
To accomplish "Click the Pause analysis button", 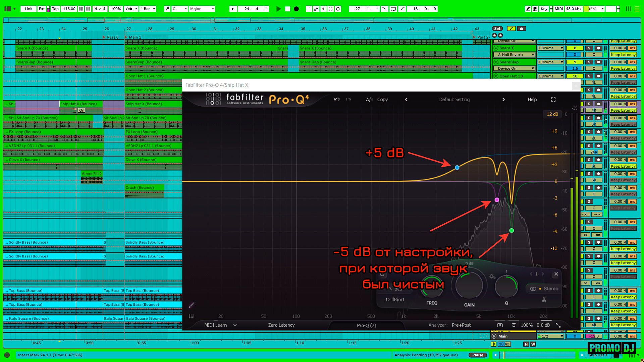I will click(x=478, y=355).
